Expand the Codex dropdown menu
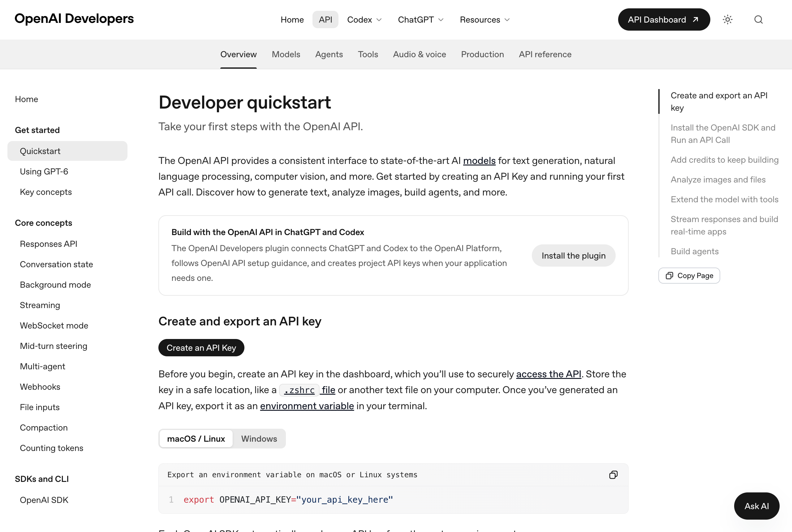The height and width of the screenshot is (532, 792). [364, 20]
